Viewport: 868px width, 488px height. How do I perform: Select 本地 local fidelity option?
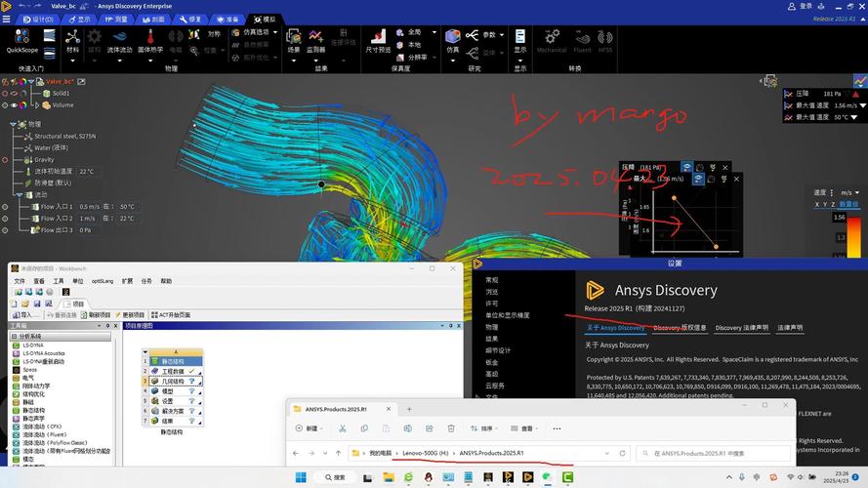pyautogui.click(x=409, y=45)
